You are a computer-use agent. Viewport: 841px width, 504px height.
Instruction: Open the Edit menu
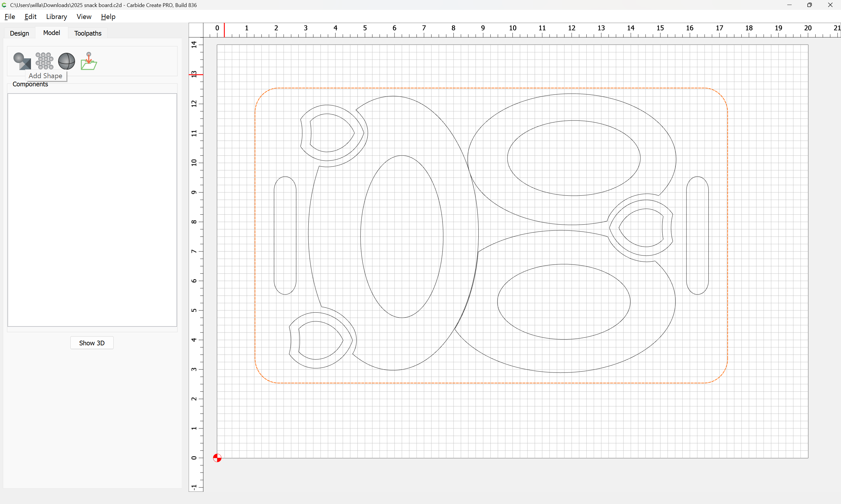[30, 17]
